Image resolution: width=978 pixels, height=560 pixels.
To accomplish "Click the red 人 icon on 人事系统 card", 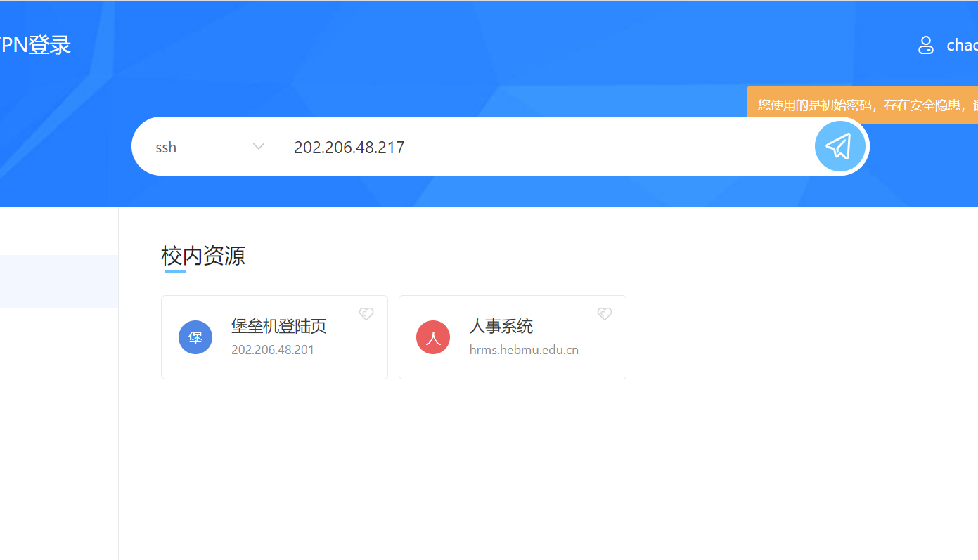I will tap(432, 337).
